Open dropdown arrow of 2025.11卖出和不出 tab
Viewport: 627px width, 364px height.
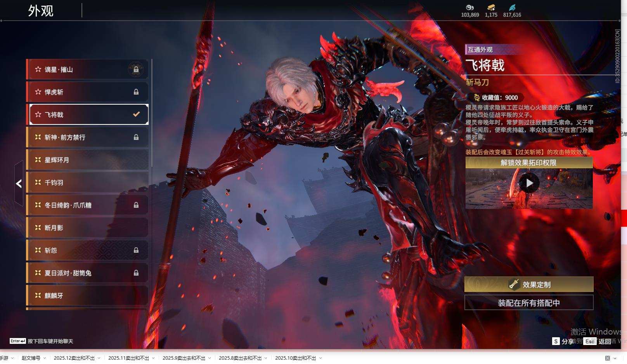[x=153, y=358]
